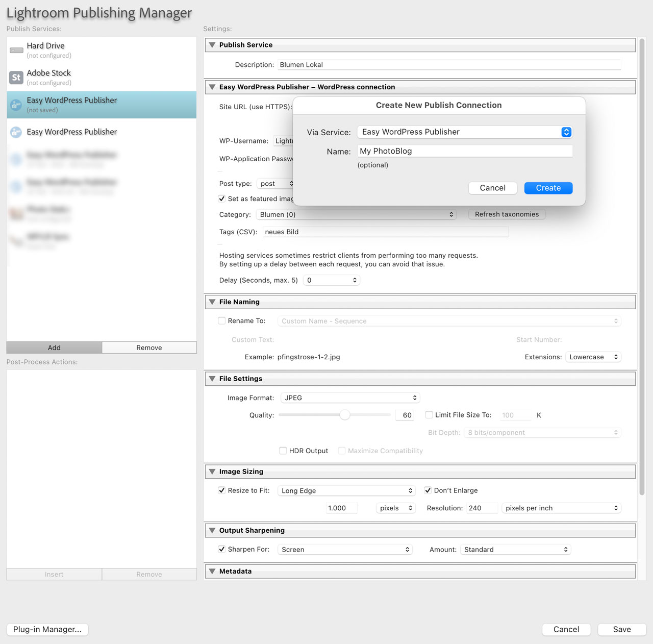653x644 pixels.
Task: Click the connection Name text field
Action: [465, 151]
